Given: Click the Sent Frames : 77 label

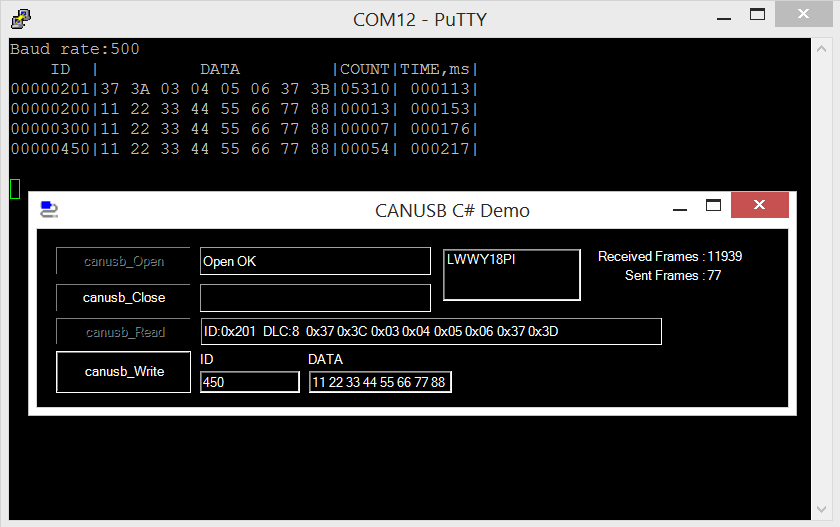Looking at the screenshot, I should [x=673, y=275].
